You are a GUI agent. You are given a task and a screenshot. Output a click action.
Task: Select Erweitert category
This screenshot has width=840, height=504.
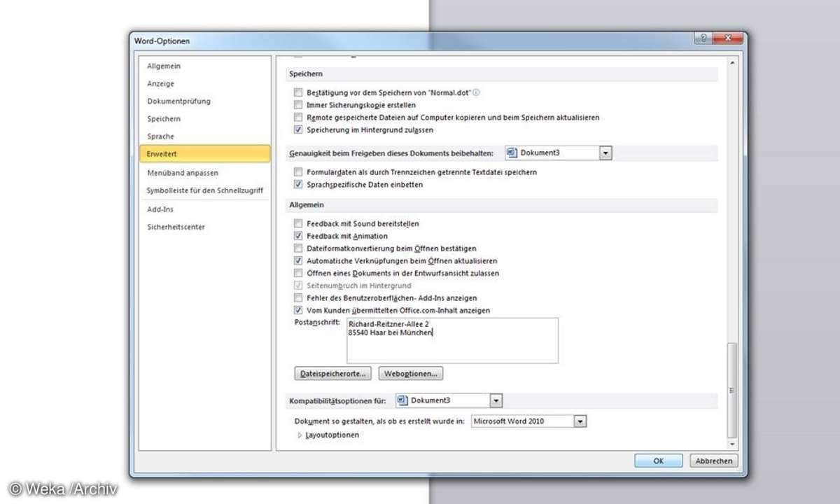pos(204,154)
